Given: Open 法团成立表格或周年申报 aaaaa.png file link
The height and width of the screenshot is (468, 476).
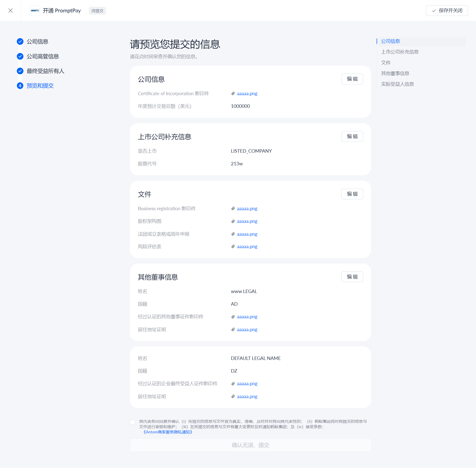Looking at the screenshot, I should click(247, 234).
